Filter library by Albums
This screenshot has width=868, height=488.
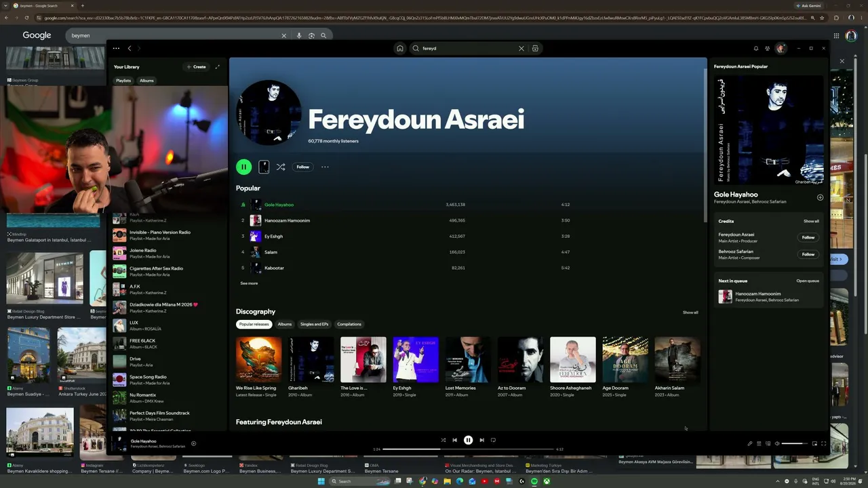coord(146,81)
